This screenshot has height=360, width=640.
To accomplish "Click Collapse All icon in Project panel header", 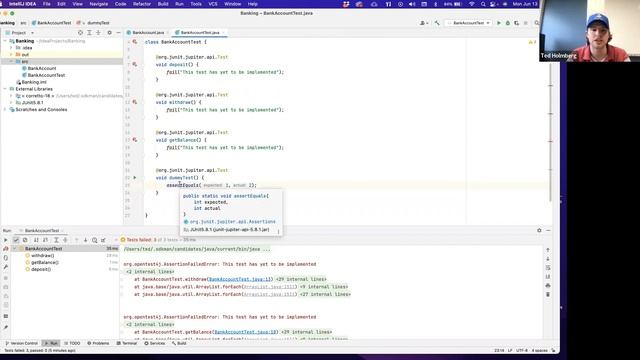I will pos(98,33).
